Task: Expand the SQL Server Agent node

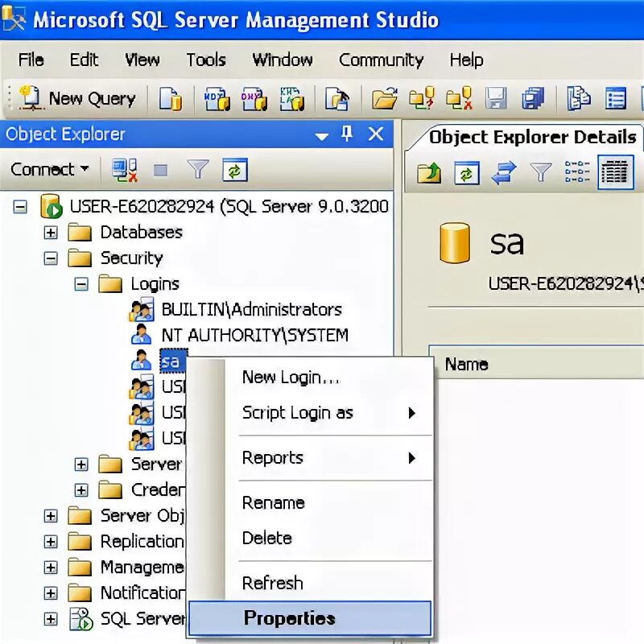Action: click(x=51, y=619)
